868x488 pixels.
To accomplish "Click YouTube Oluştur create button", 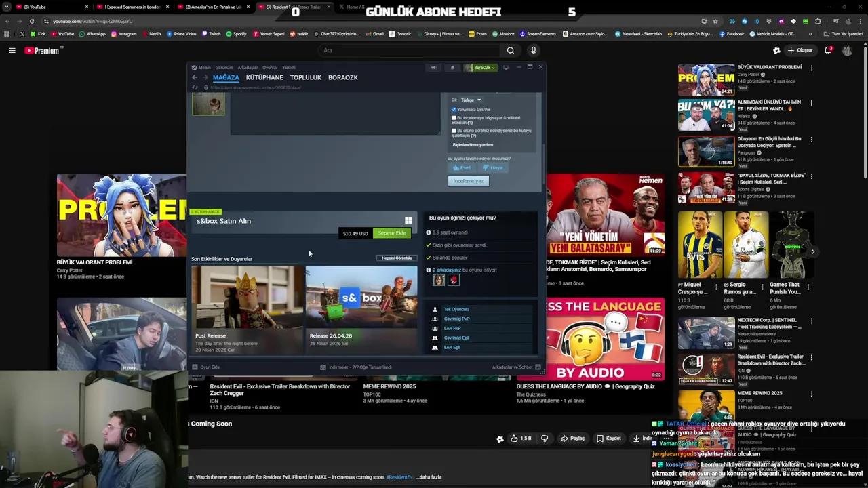I will (800, 50).
